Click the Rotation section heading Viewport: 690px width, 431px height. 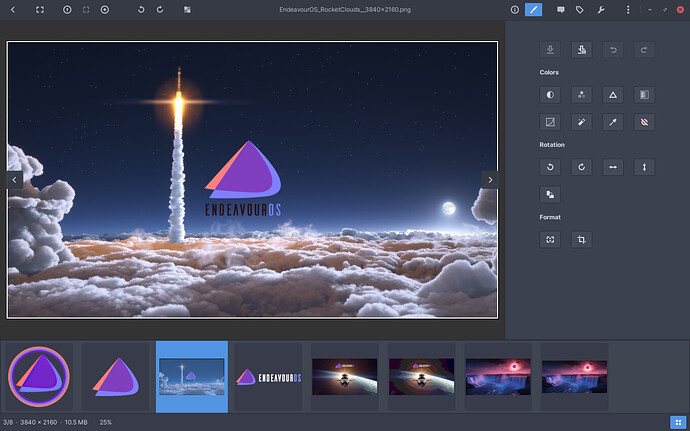[x=552, y=144]
